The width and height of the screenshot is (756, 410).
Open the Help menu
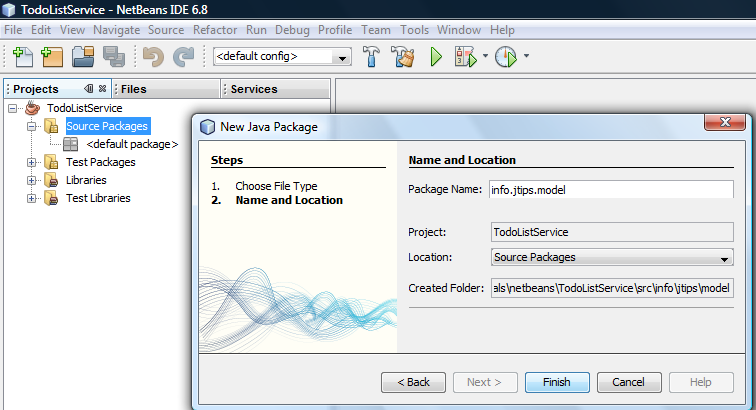(502, 30)
